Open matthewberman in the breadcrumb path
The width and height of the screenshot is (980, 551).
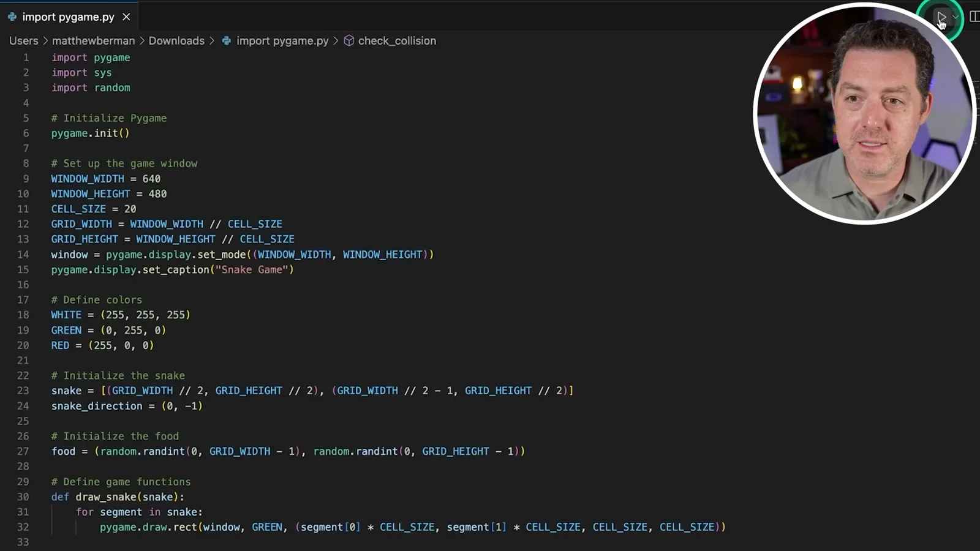tap(93, 41)
